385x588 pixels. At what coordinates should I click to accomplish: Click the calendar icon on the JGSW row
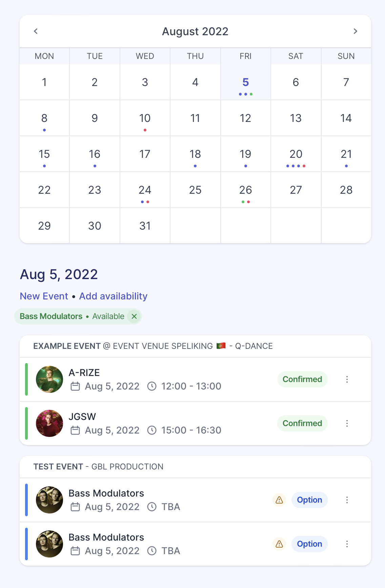[76, 430]
